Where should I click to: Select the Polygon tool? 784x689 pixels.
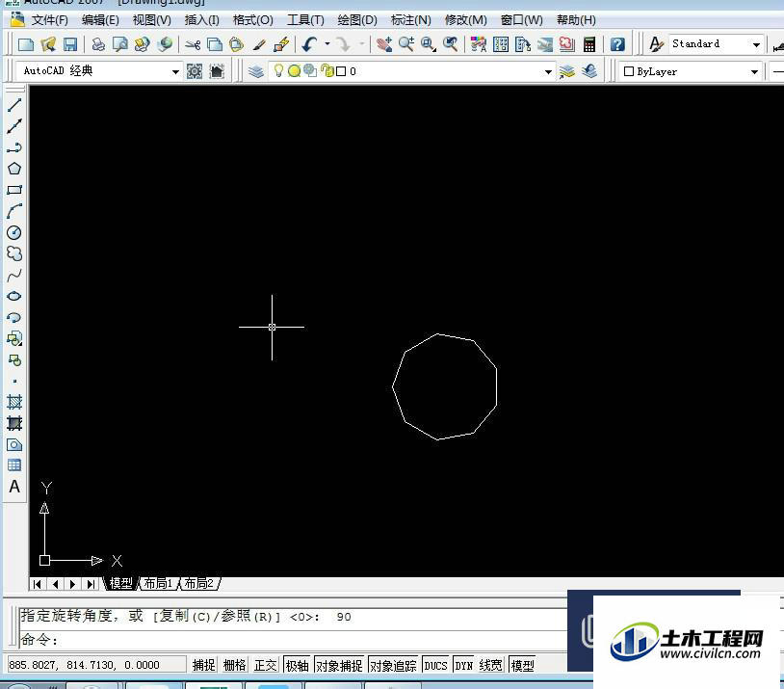[14, 169]
